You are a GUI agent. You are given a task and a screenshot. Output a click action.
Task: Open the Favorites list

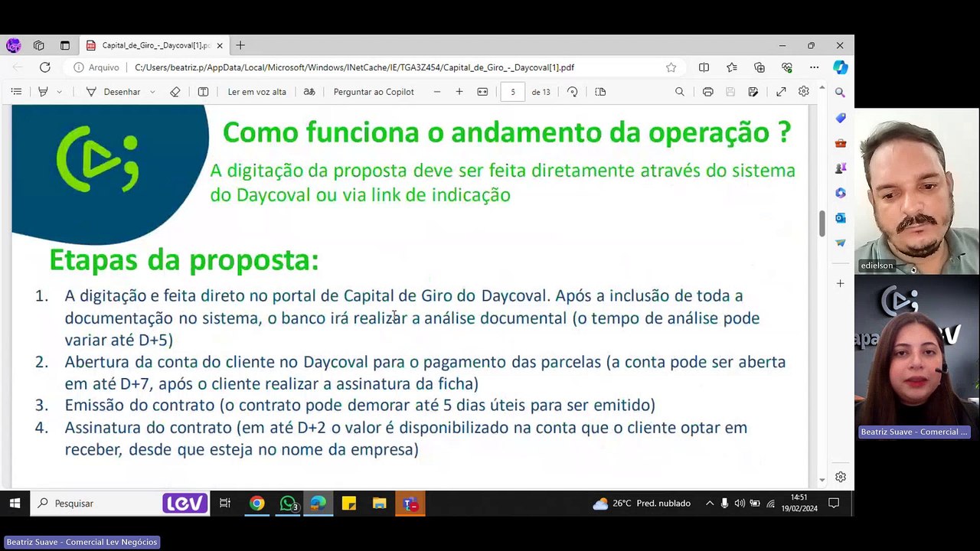(732, 67)
